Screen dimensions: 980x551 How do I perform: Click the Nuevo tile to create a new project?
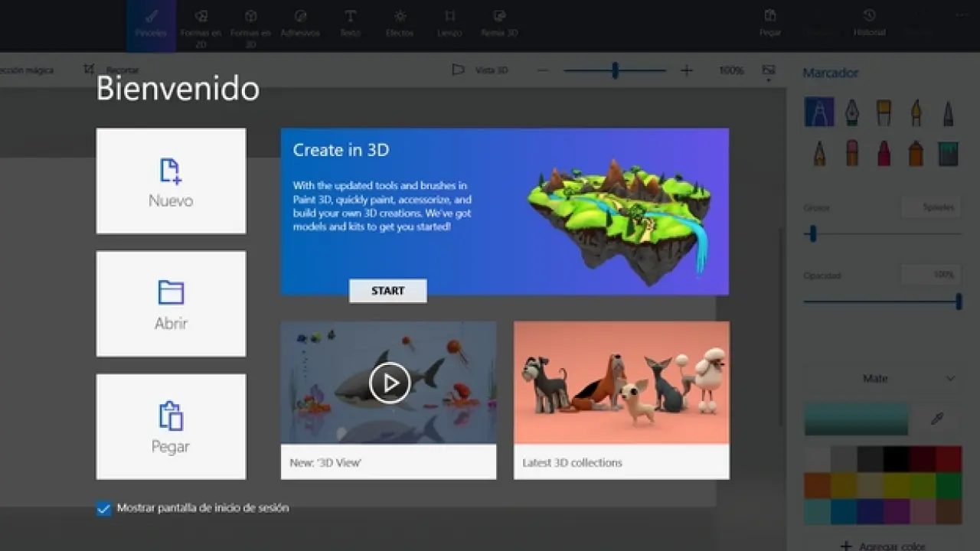click(171, 181)
